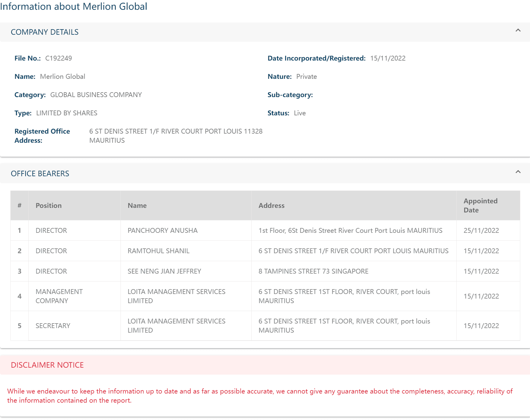530x420 pixels.
Task: Click the Appointed Date column header
Action: pos(481,205)
